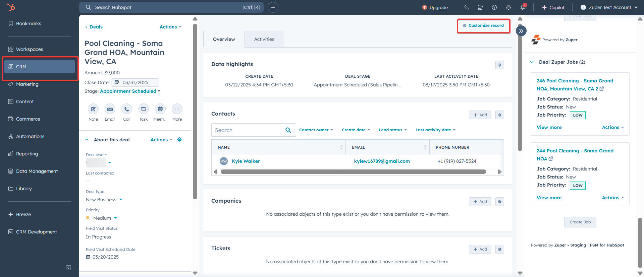
Task: Click the Create Job button
Action: coord(580,222)
